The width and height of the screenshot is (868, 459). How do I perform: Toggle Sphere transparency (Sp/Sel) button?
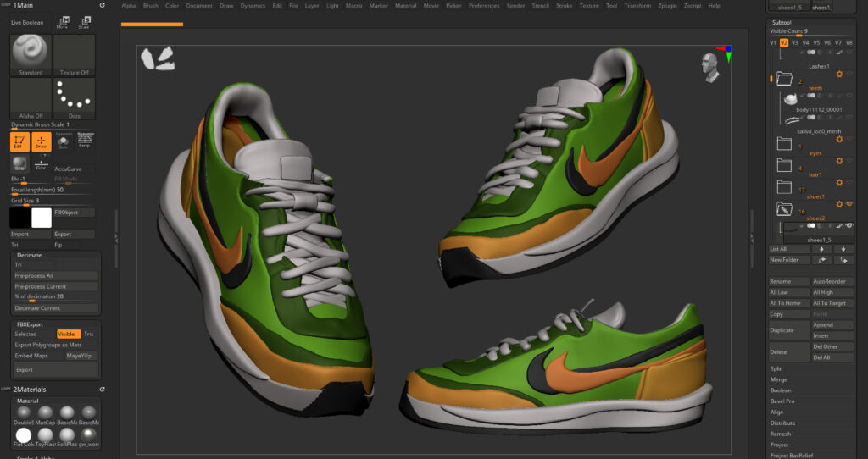pos(19,164)
